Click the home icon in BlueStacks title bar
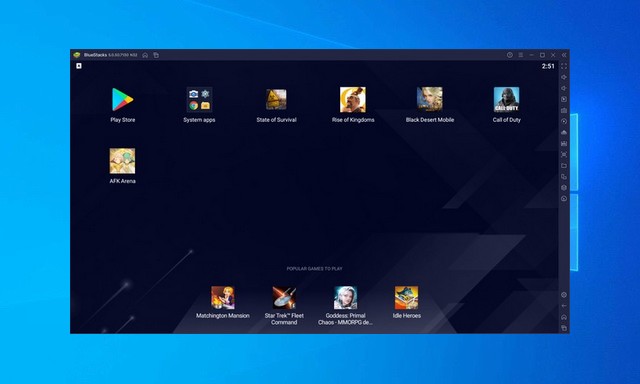Viewport: 640px width, 384px height. click(145, 55)
